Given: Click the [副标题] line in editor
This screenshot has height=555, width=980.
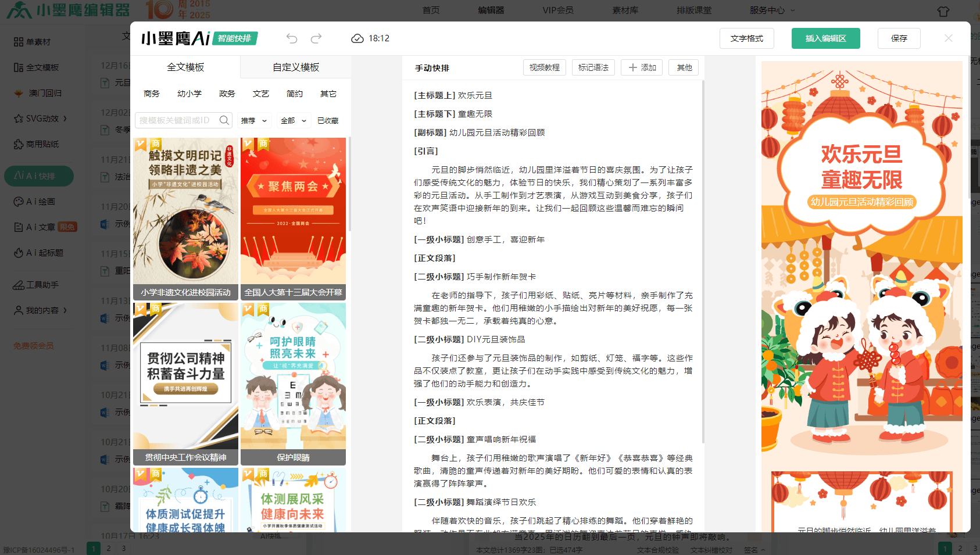Looking at the screenshot, I should 480,133.
